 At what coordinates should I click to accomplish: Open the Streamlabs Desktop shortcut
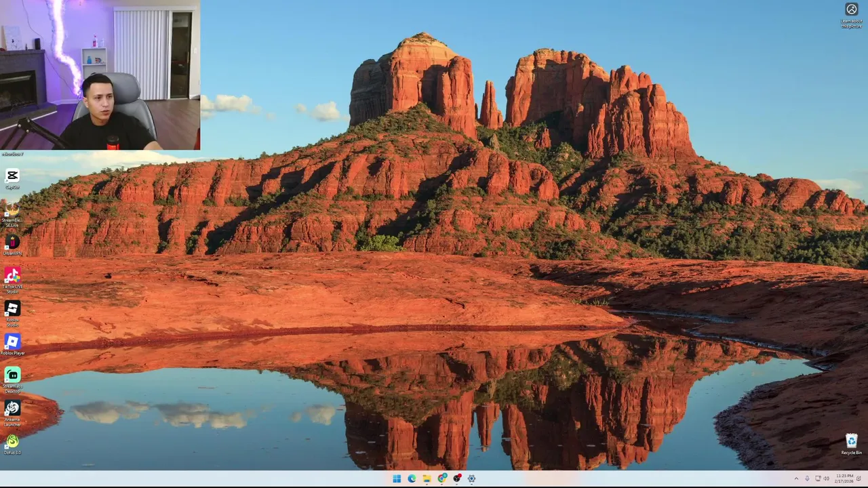12,380
